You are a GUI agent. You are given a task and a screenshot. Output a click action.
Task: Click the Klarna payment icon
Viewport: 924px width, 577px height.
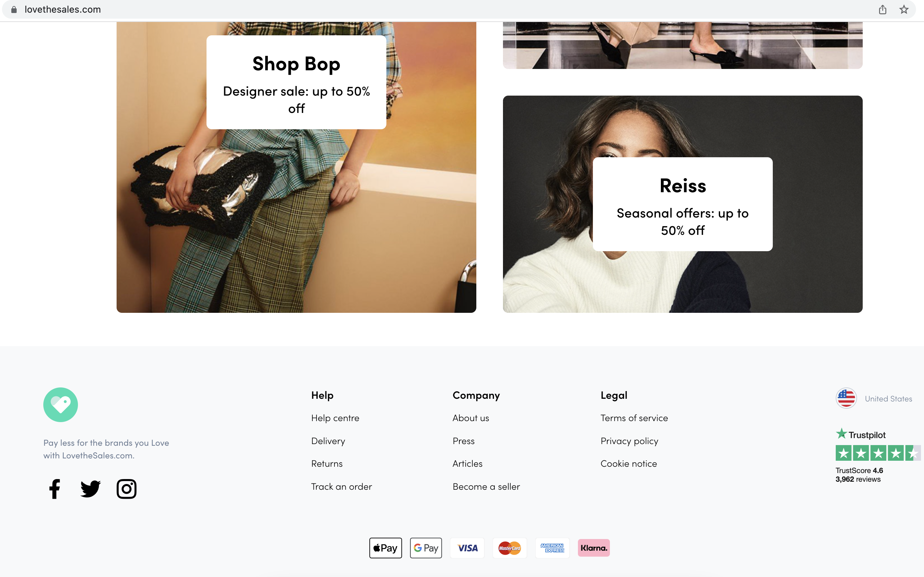coord(593,548)
